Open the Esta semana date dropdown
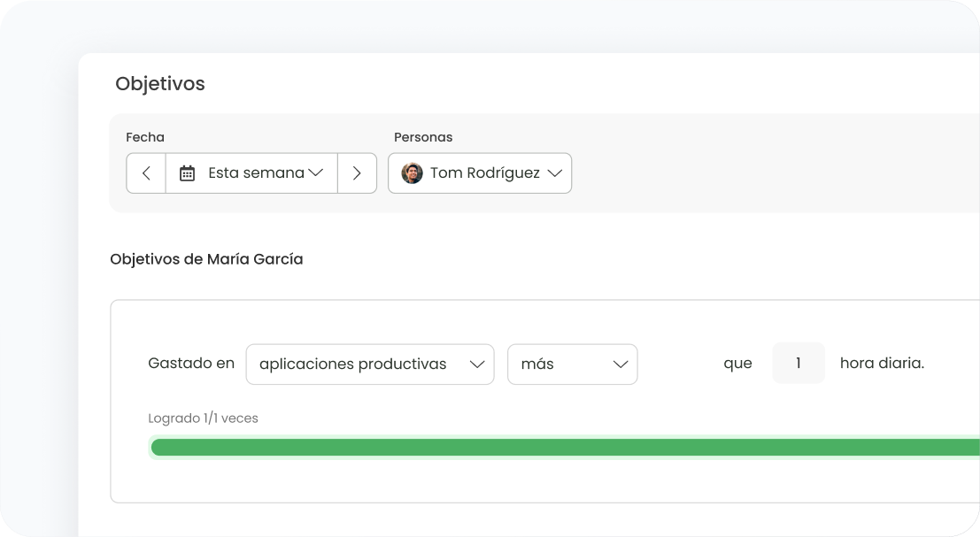Image resolution: width=980 pixels, height=537 pixels. click(251, 173)
